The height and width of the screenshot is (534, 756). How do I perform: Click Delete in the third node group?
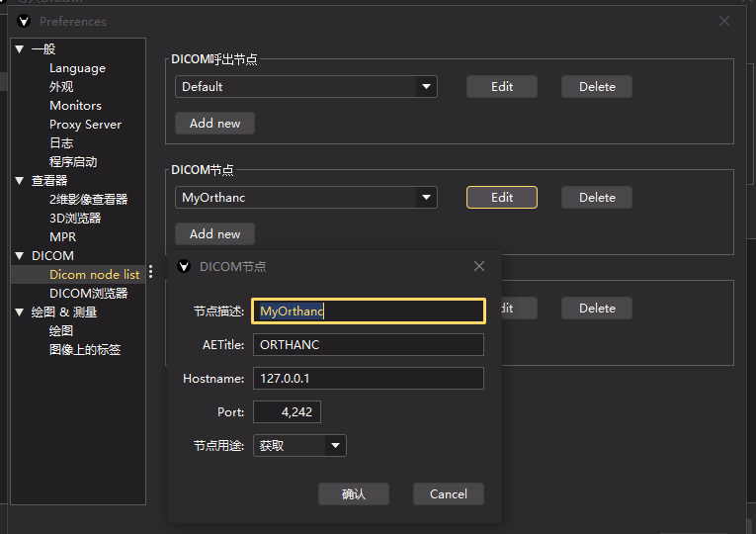597,309
